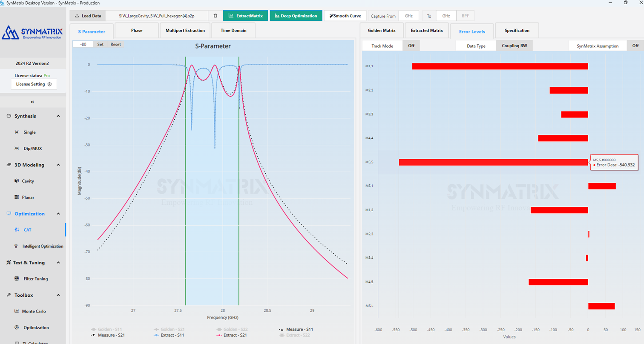Open the Time Domain tab

click(233, 31)
